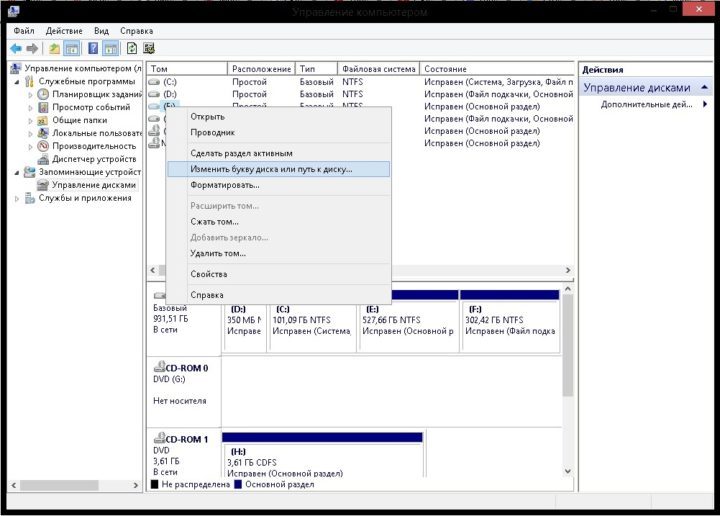Screen dimensions: 720x516
Task: Click the Запоминающие устройства icon
Action: pyautogui.click(x=29, y=172)
